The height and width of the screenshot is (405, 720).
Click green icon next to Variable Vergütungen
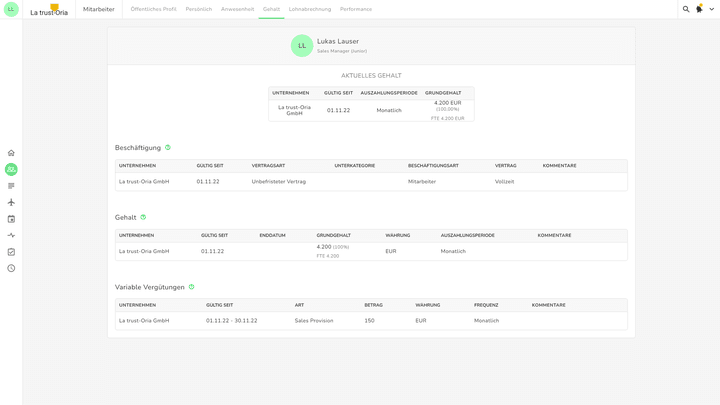pyautogui.click(x=191, y=287)
